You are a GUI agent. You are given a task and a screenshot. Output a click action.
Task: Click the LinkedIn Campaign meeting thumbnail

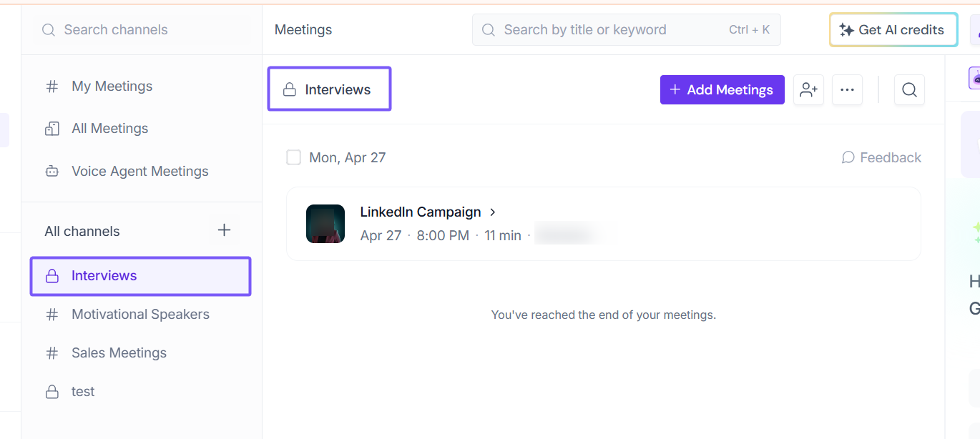coord(325,224)
